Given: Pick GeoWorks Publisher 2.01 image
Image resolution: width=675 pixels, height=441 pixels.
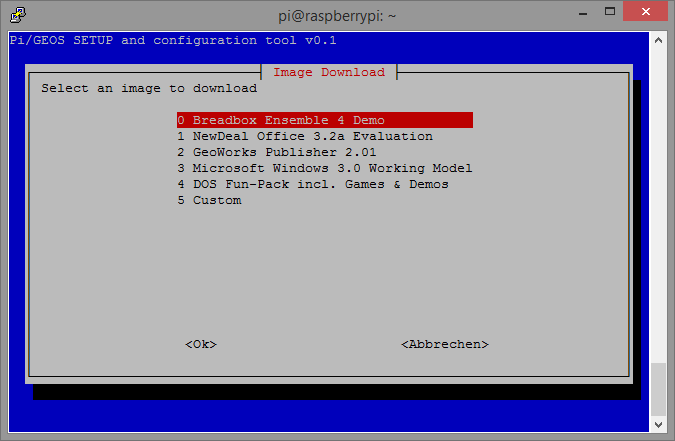Looking at the screenshot, I should coord(276,152).
